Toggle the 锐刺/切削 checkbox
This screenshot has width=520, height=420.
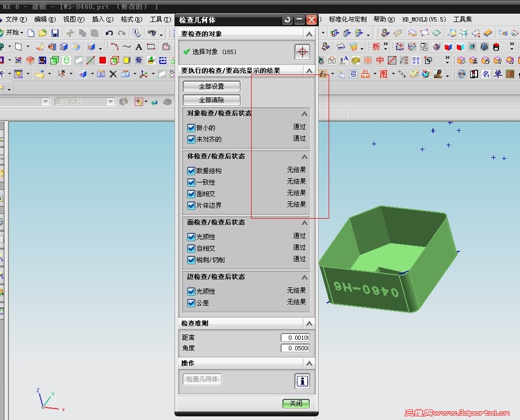coord(191,260)
